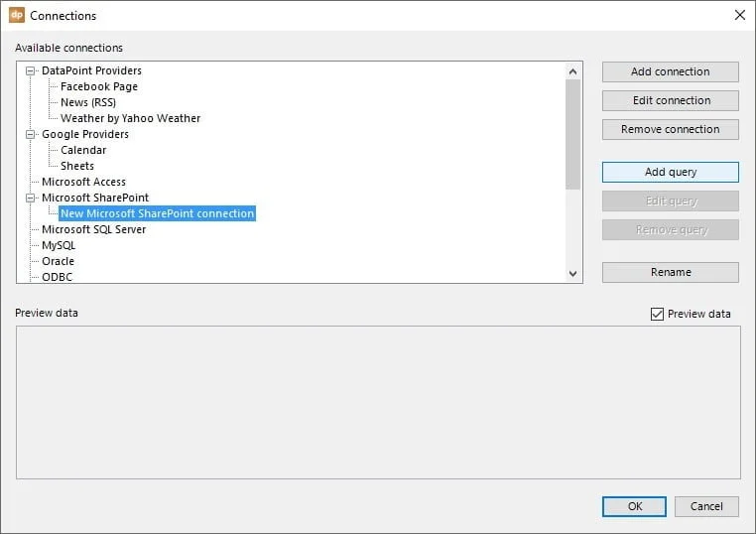Select Google Sheets provider
Viewport: 756px width, 534px height.
coord(77,167)
